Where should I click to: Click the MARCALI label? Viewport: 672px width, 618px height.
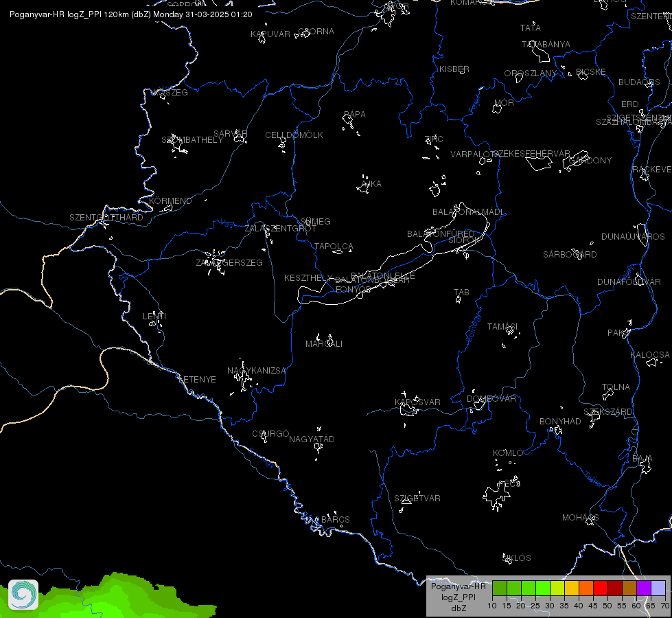(x=324, y=344)
